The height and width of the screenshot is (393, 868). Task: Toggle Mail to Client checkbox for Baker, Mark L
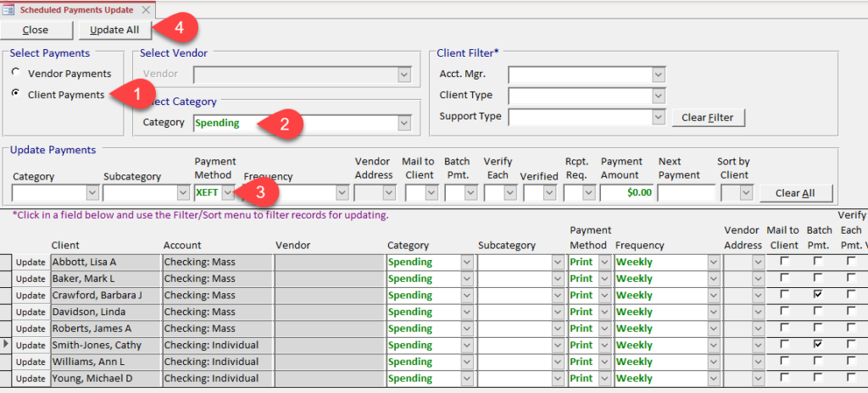784,279
